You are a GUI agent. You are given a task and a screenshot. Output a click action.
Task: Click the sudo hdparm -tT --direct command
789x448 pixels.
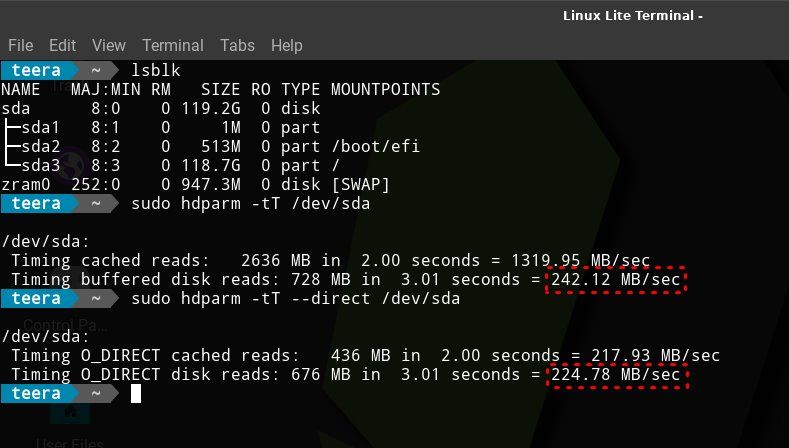(x=295, y=298)
